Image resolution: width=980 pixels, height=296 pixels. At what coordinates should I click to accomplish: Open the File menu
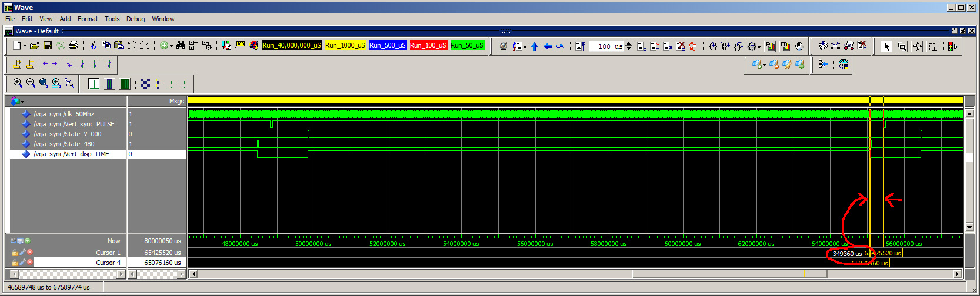pyautogui.click(x=10, y=19)
